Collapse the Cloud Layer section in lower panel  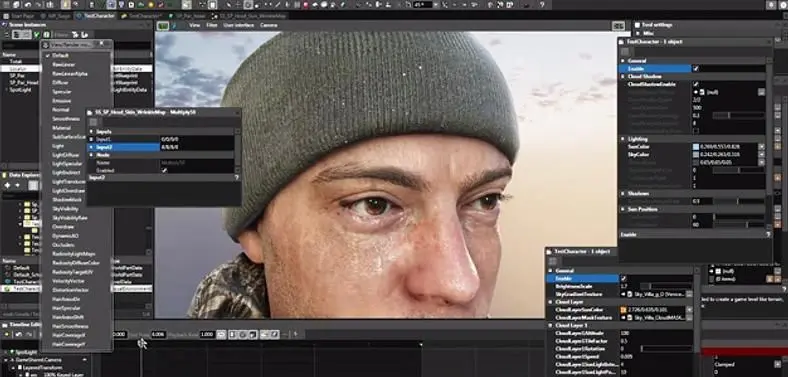550,302
